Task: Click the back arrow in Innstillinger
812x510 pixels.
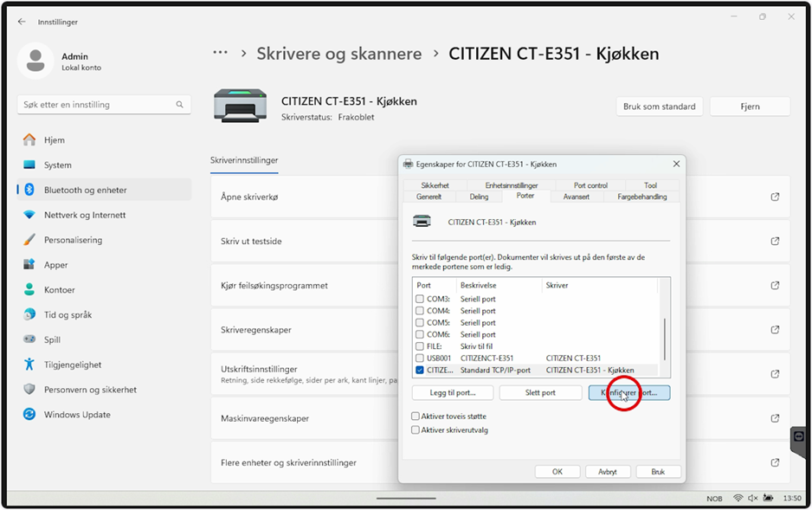Action: click(22, 22)
